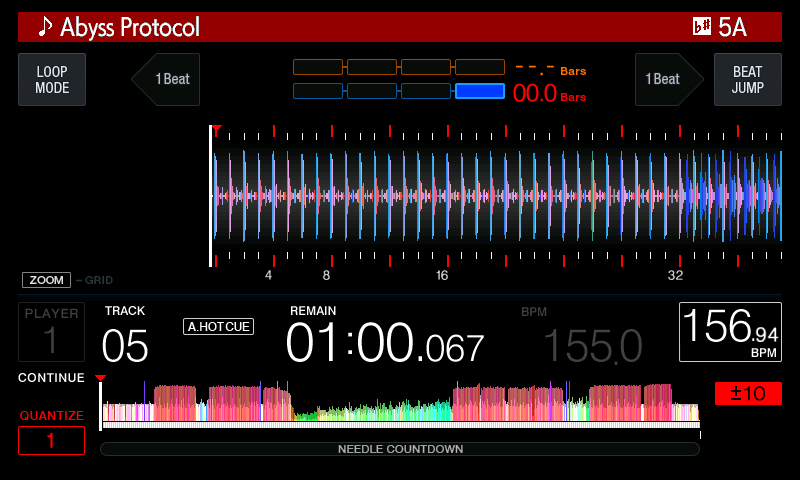Click the NEEDLE COUNTDOWN bar

click(400, 449)
